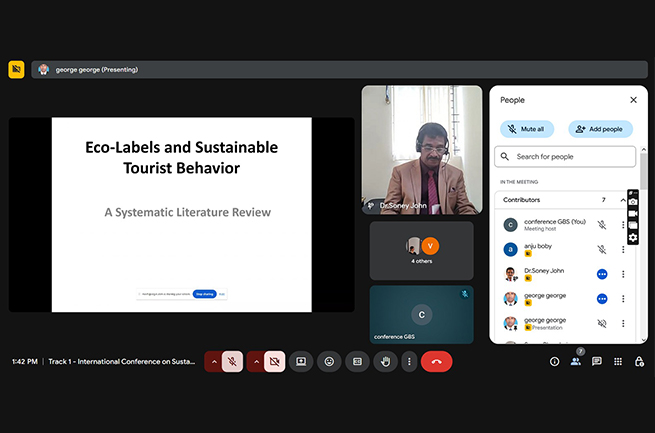This screenshot has width=655, height=433.
Task: Close the People panel
Action: [x=633, y=100]
